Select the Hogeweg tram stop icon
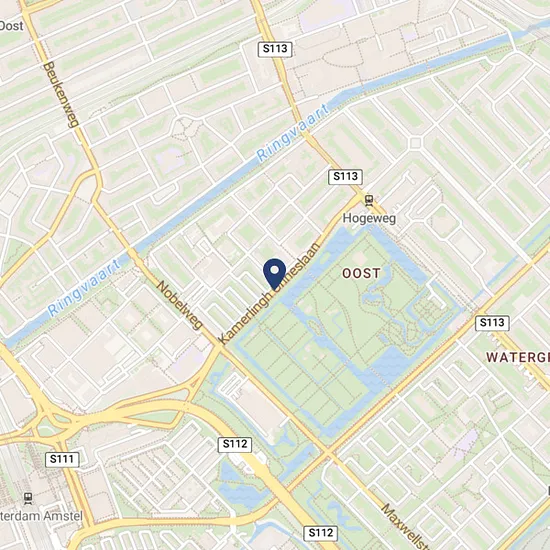This screenshot has height=550, width=550. (x=369, y=200)
